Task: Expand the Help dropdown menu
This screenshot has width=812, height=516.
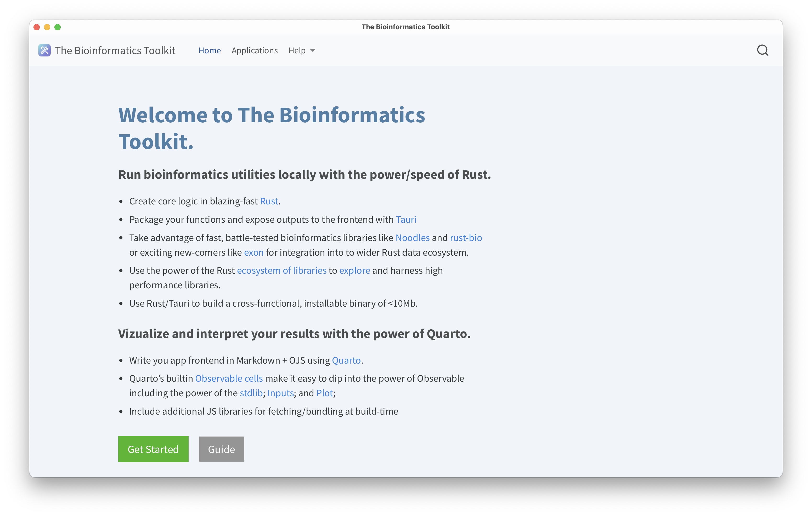Action: click(301, 50)
